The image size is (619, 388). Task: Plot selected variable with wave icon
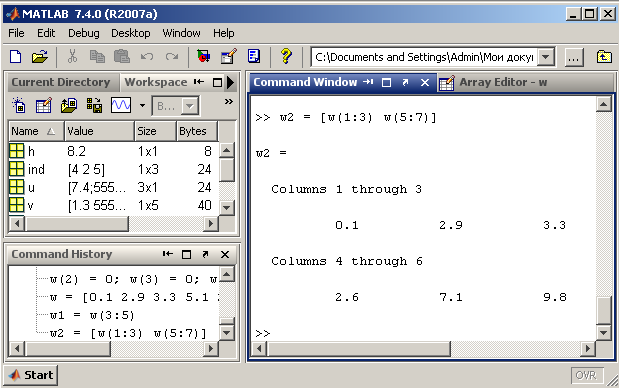[121, 105]
